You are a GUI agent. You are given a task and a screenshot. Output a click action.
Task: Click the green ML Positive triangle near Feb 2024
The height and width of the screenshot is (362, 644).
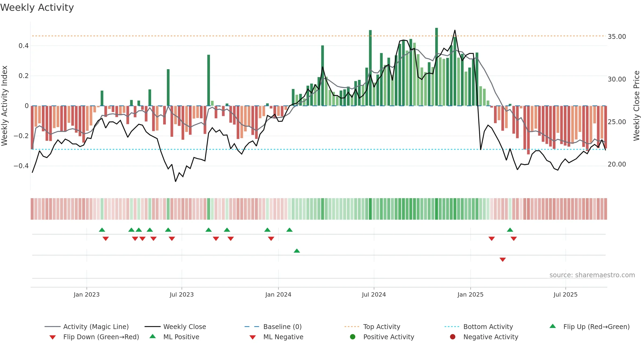297,251
